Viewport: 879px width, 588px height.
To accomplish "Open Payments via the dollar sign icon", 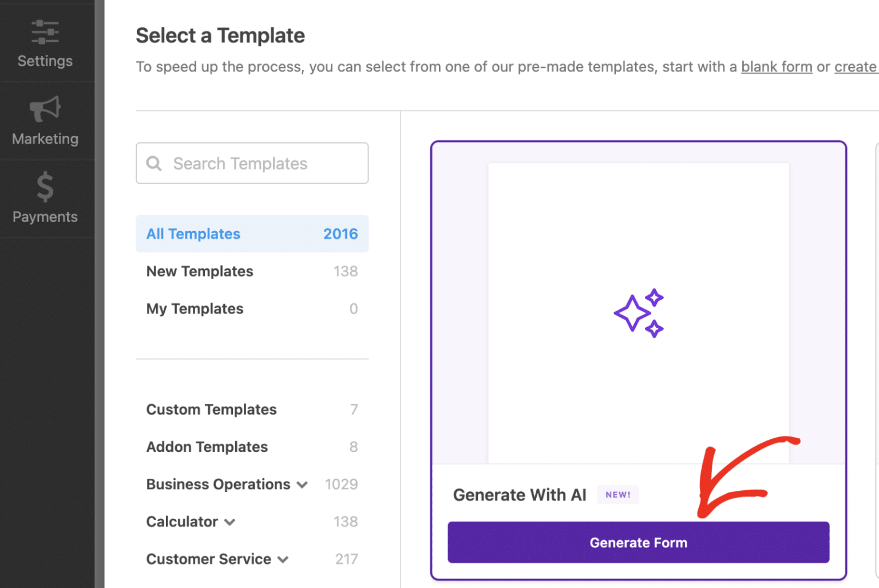I will click(x=45, y=187).
